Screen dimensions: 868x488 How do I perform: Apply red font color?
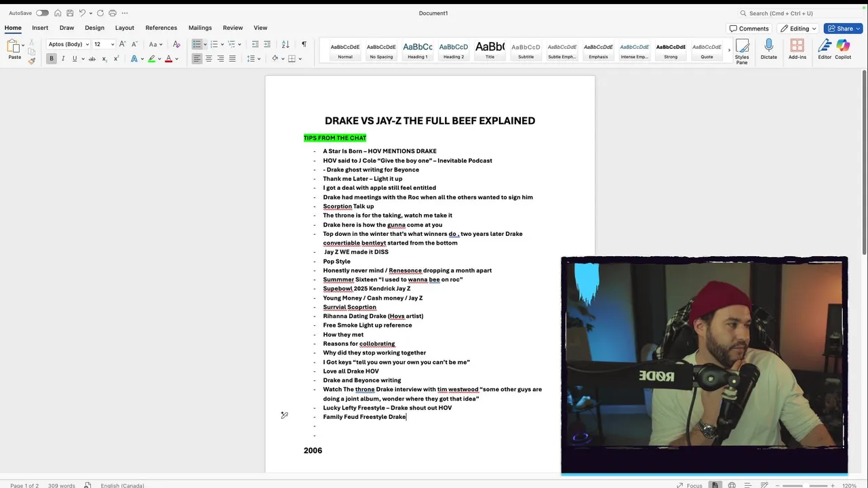[169, 59]
